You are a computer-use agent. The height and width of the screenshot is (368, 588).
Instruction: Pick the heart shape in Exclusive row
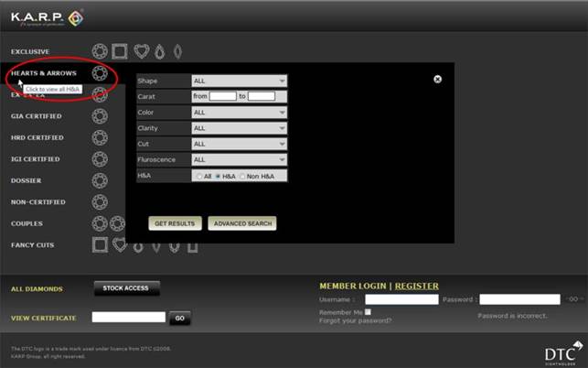tap(140, 51)
